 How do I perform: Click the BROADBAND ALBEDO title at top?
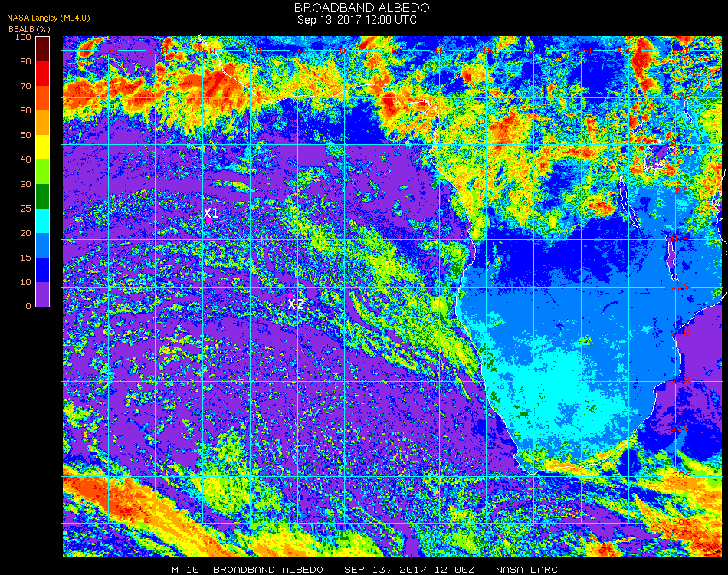tap(362, 8)
